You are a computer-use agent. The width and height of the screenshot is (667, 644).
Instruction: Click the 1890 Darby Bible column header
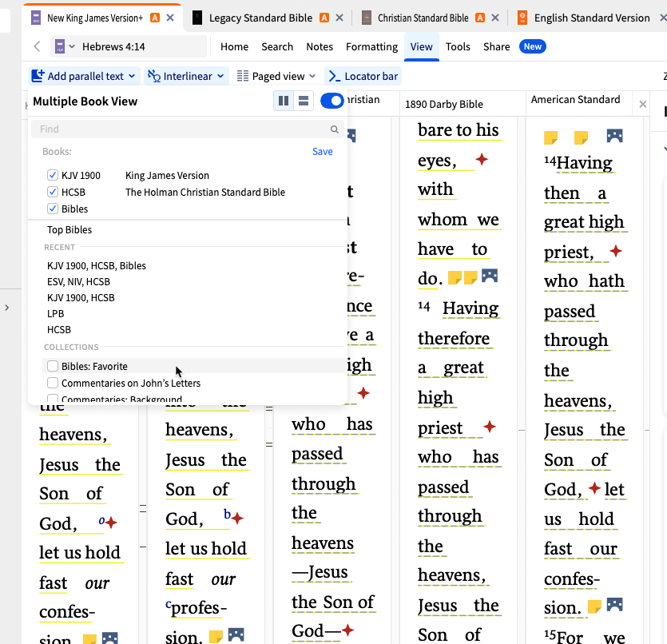tap(443, 104)
